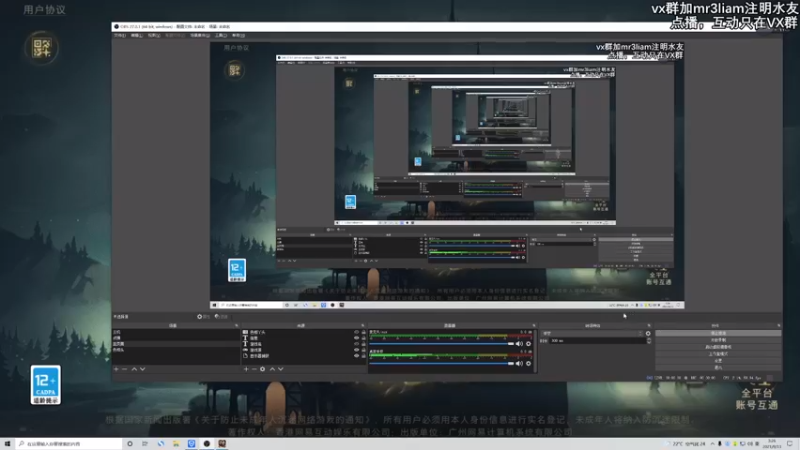Screen dimensions: 800x450
Task: Toggle visibility of first source in Sources list
Action: pos(356,332)
